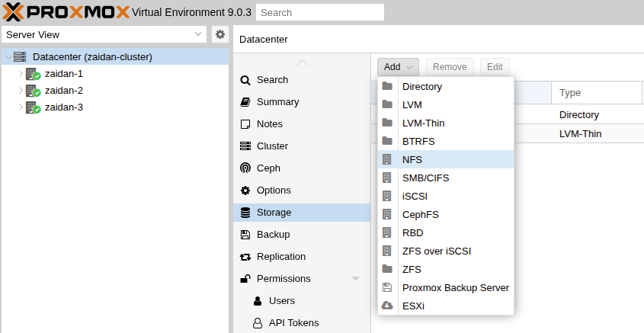Image resolution: width=644 pixels, height=333 pixels.
Task: Select NFS from the Add menu
Action: (x=412, y=159)
